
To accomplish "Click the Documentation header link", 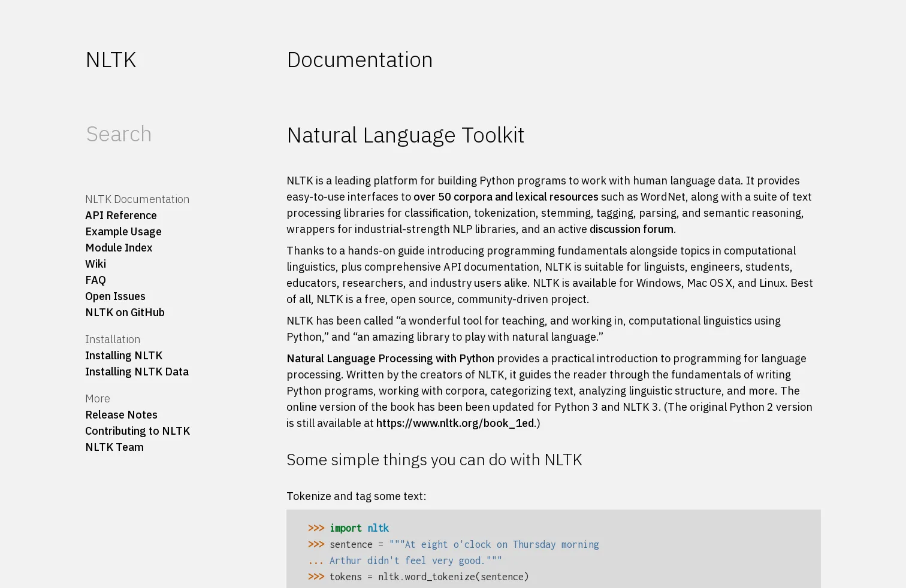I will click(360, 60).
